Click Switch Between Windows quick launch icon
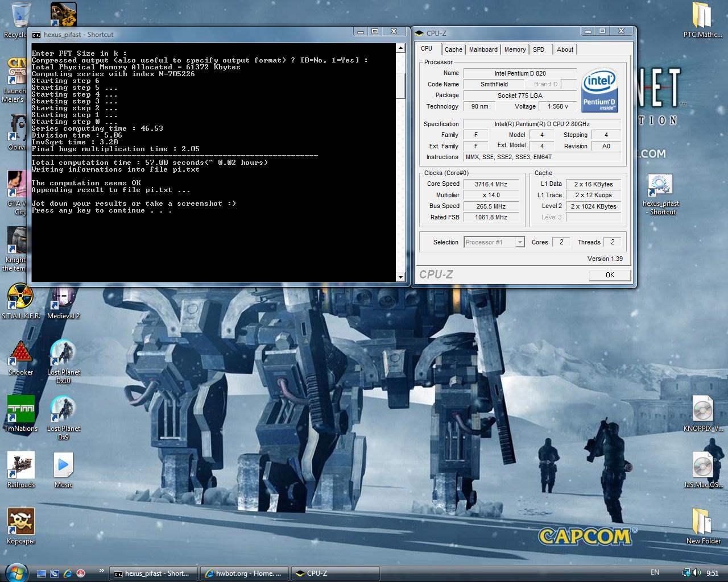This screenshot has height=582, width=728. point(55,573)
